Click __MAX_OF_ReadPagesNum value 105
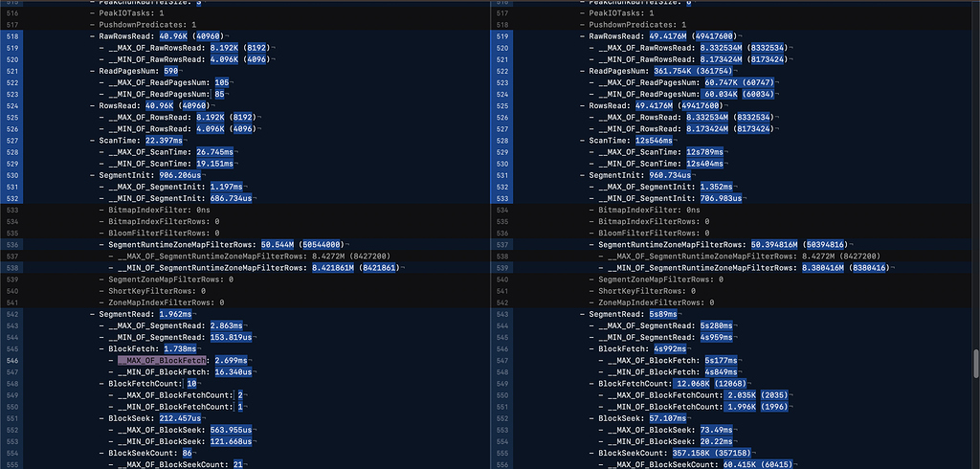Viewport: 980px width, 469px height. pos(222,82)
